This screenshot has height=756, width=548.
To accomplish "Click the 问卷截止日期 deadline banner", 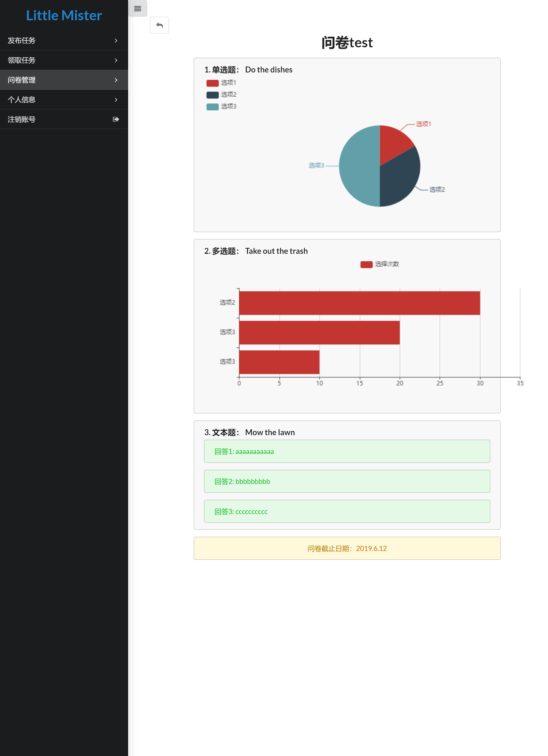I will [x=347, y=548].
